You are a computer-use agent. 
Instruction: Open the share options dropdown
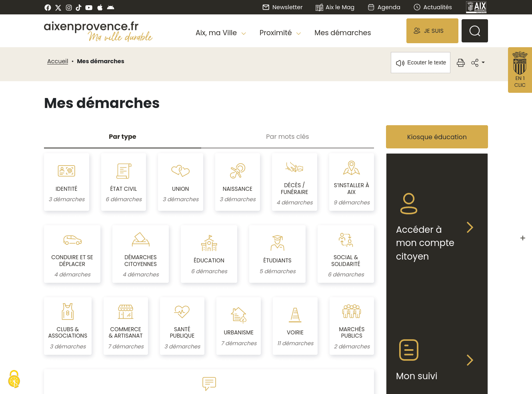[478, 63]
